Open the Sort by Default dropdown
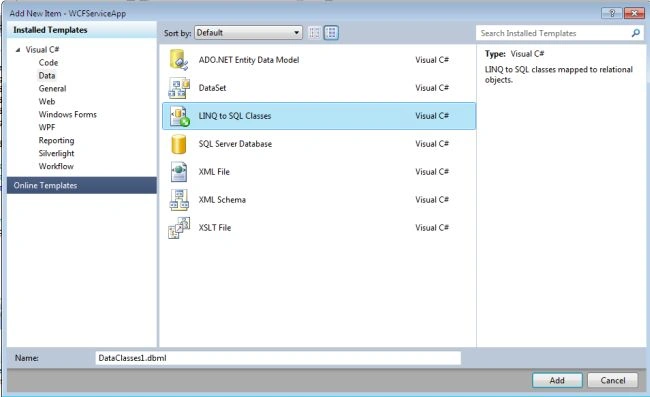The image size is (650, 397). [x=248, y=33]
